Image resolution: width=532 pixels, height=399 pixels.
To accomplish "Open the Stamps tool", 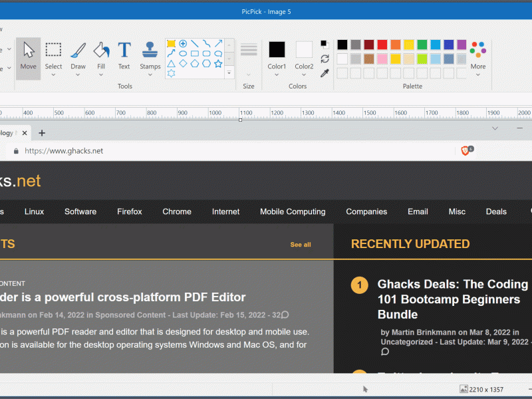I will [150, 55].
